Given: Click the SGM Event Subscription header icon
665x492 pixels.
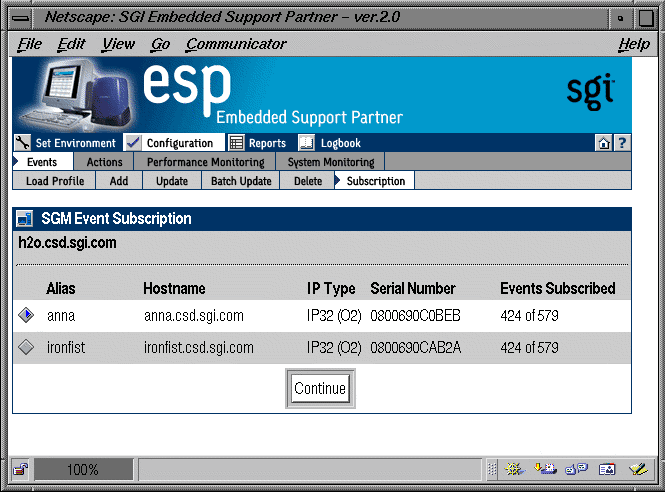Looking at the screenshot, I should pyautogui.click(x=25, y=219).
